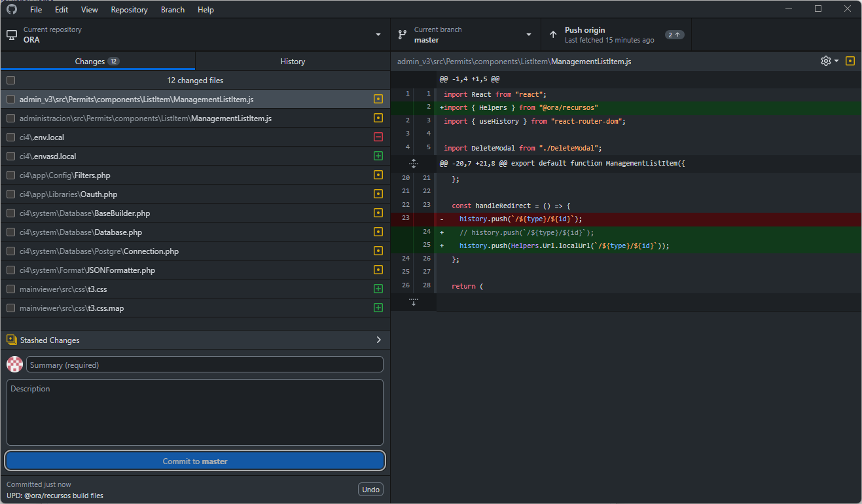Open the View menu
This screenshot has height=504, width=862.
90,10
